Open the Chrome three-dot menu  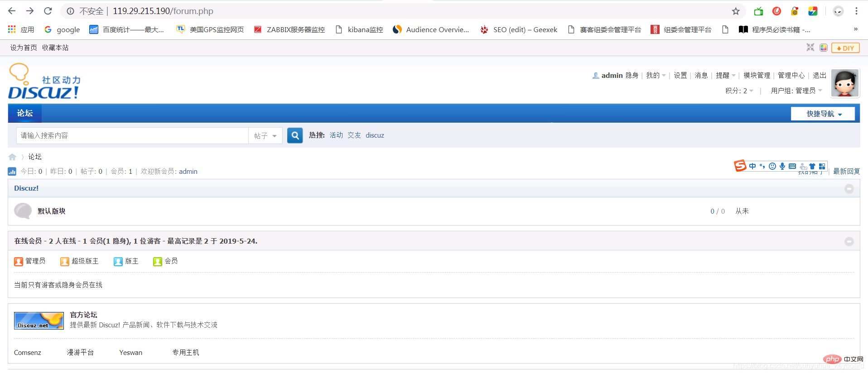click(x=856, y=11)
